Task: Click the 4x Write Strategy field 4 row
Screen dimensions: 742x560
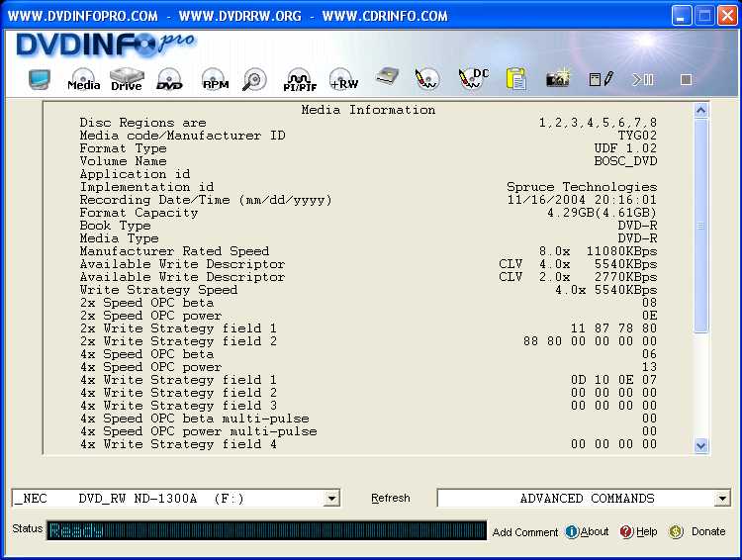Action: 368,444
